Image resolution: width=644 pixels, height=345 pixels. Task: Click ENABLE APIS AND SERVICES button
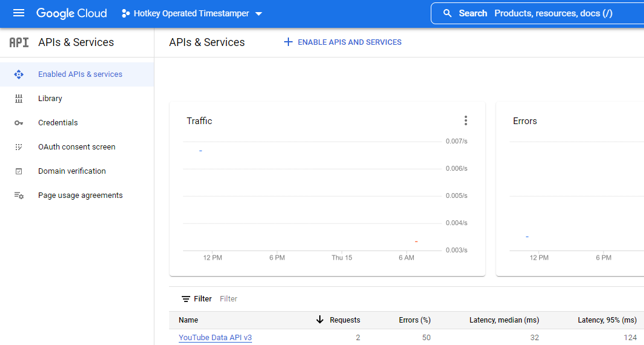(342, 42)
